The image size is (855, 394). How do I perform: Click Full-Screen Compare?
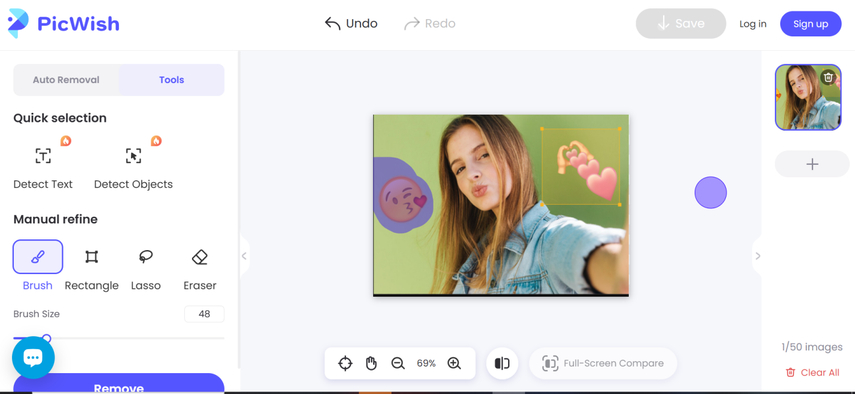pos(603,363)
